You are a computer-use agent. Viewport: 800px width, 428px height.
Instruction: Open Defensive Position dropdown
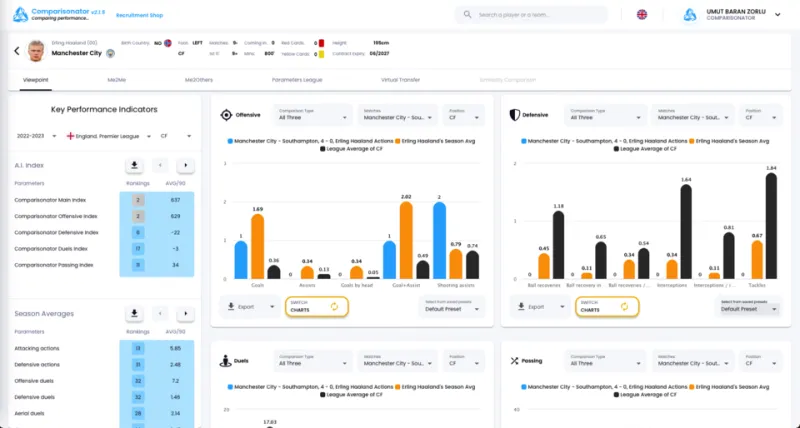click(x=760, y=115)
